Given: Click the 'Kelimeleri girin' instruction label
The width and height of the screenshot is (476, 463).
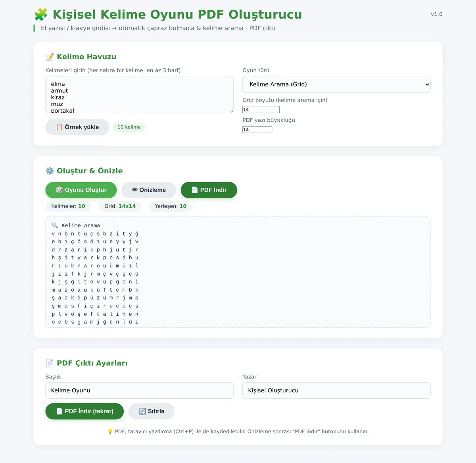Looking at the screenshot, I should tap(113, 71).
